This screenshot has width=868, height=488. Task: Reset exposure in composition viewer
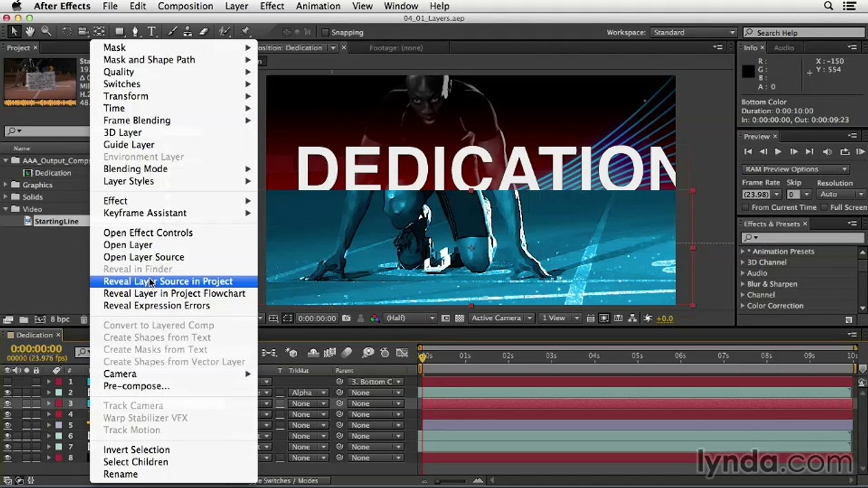(648, 319)
